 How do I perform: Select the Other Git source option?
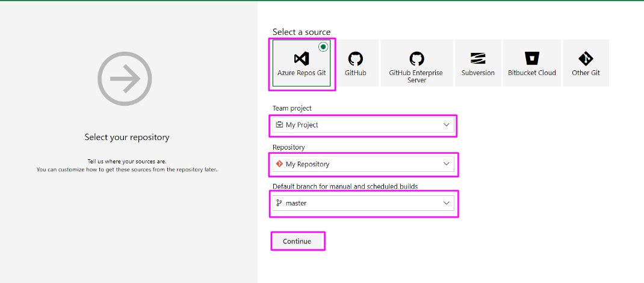click(x=586, y=63)
